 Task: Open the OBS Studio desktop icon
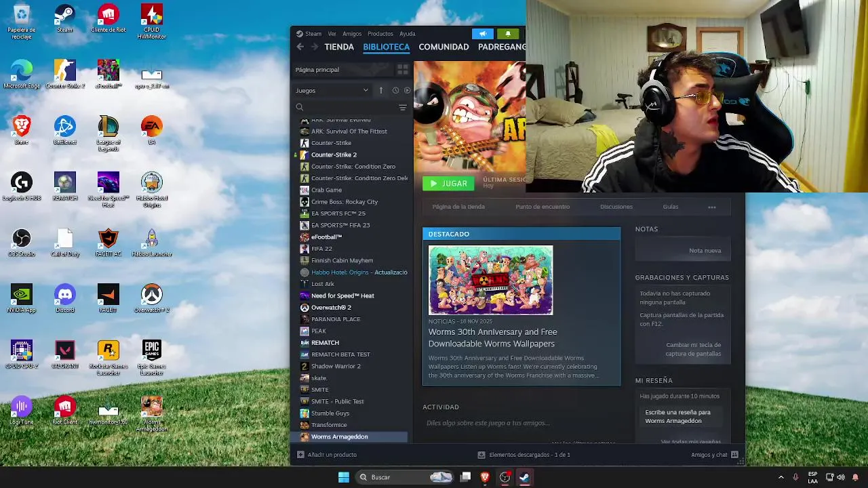pos(22,243)
